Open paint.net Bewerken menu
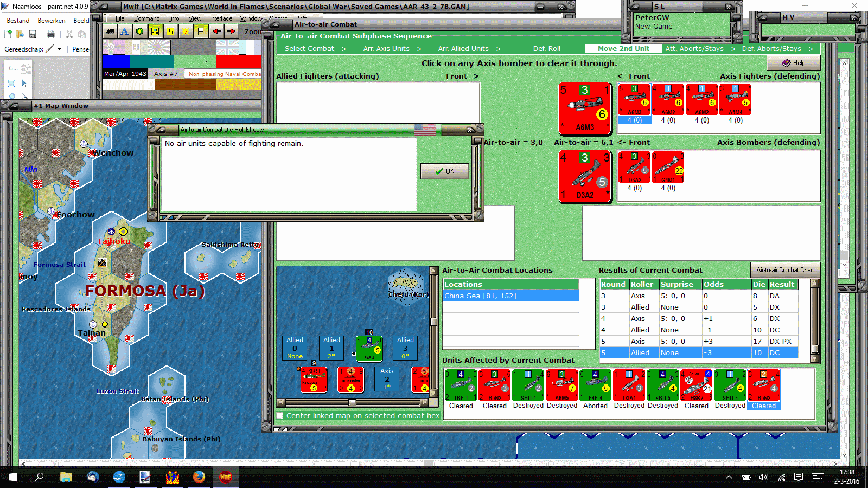868x488 pixels. [52, 21]
